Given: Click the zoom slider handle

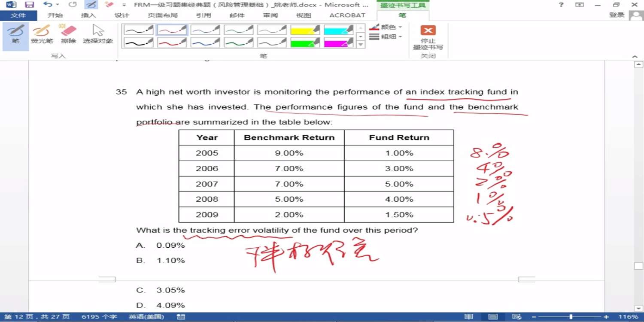Looking at the screenshot, I should tap(571, 317).
